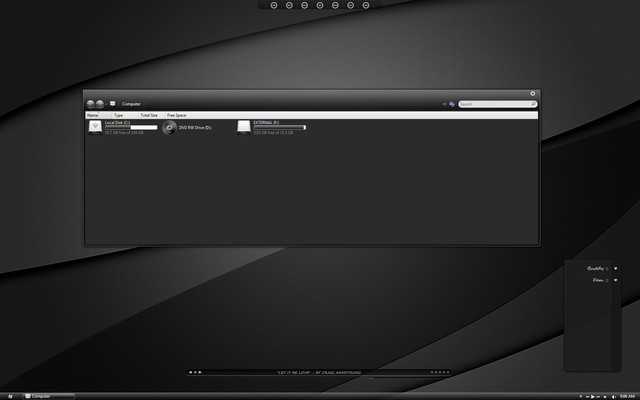
Task: Click the sixth circular dock icon at top
Action: click(351, 5)
